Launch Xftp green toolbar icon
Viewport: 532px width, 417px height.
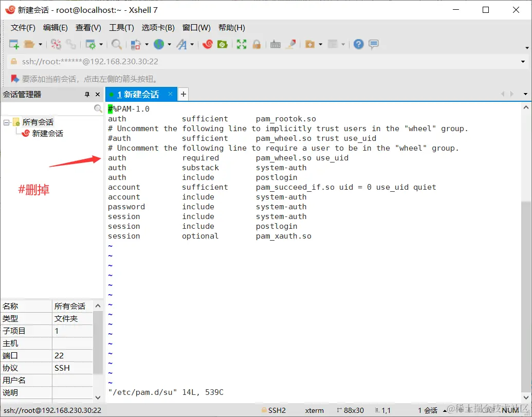223,44
